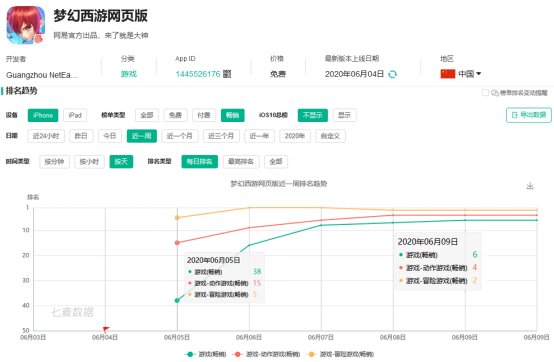Enable the 榜单排名变动提醒 checkbox
The width and height of the screenshot is (554, 362).
[x=485, y=93]
